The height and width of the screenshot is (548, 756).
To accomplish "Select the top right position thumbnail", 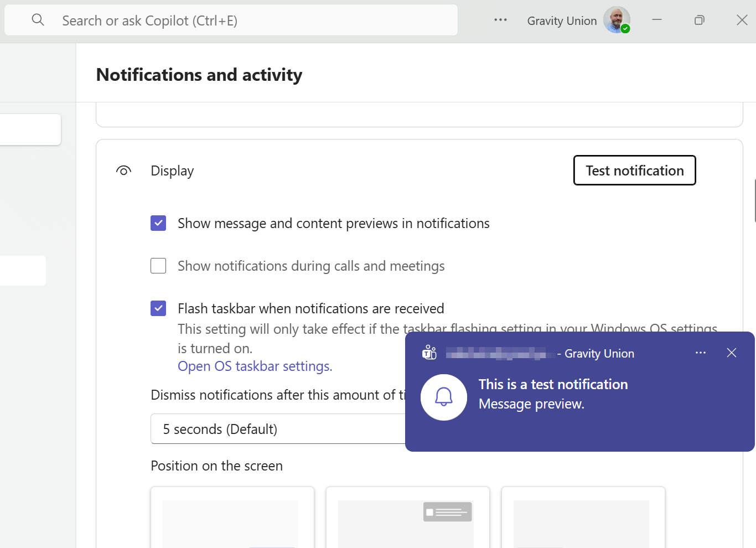I will pos(407,518).
